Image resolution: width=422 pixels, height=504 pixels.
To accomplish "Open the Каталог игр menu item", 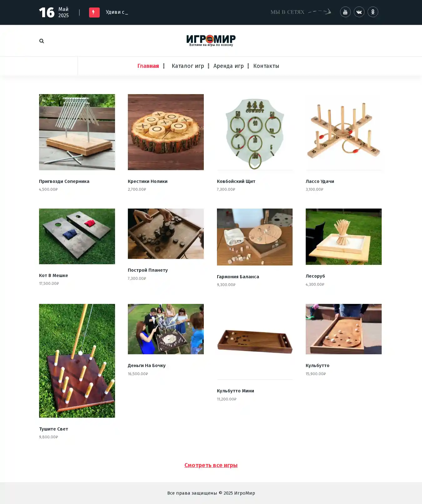I will (x=188, y=66).
